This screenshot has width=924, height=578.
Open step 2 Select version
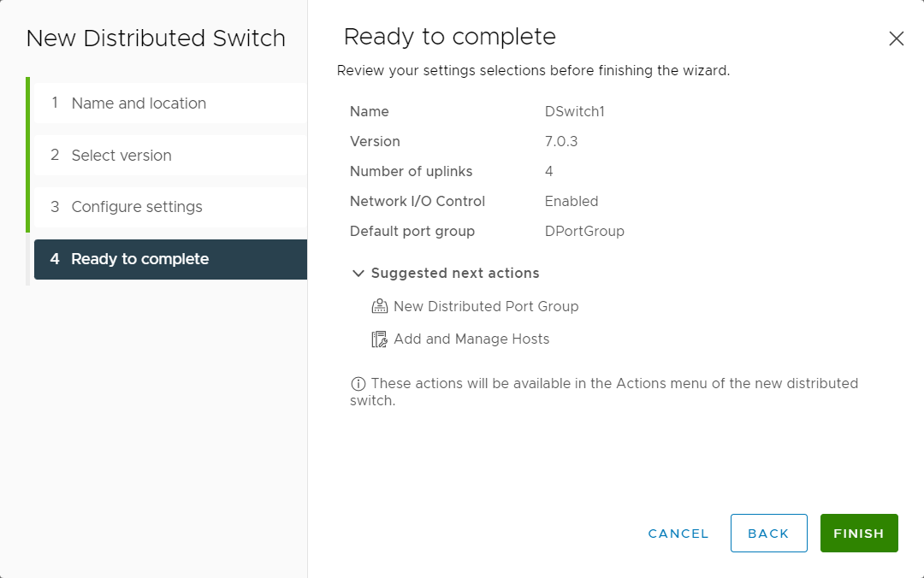coord(170,155)
